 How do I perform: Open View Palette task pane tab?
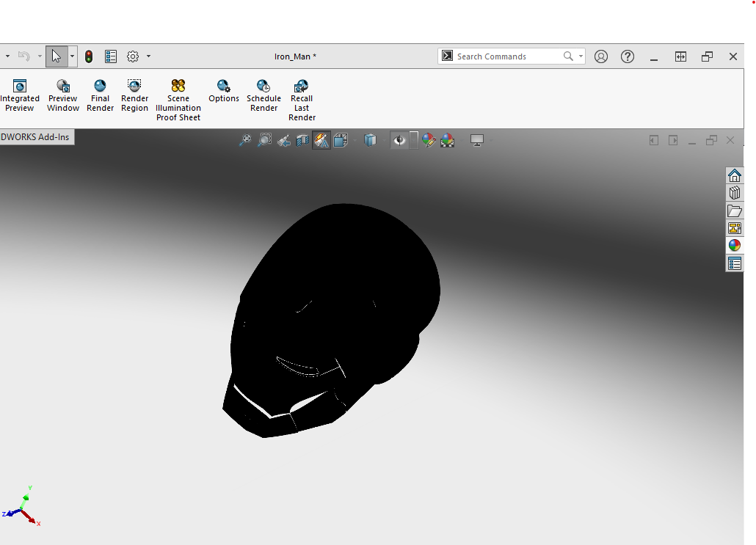(734, 228)
